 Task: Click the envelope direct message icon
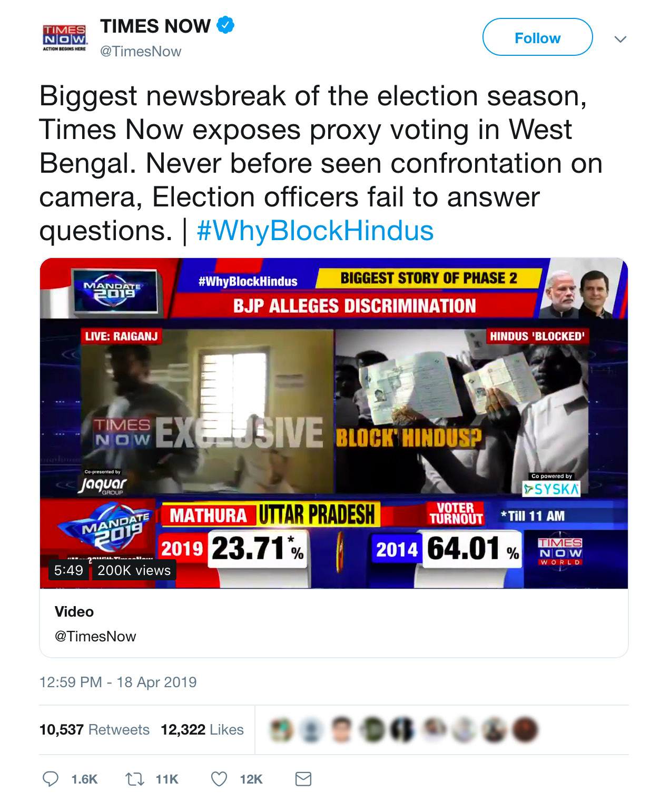(303, 779)
